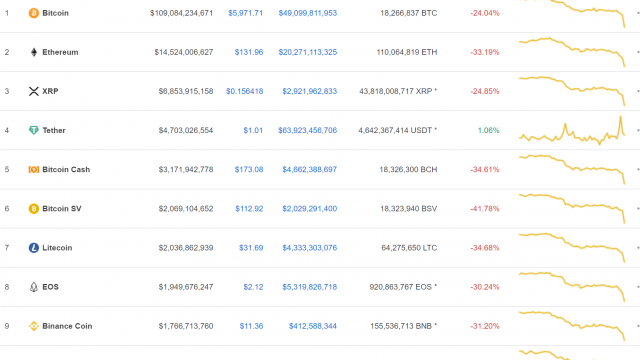Click the Binance Coin logo icon
This screenshot has width=640, height=360.
33,326
